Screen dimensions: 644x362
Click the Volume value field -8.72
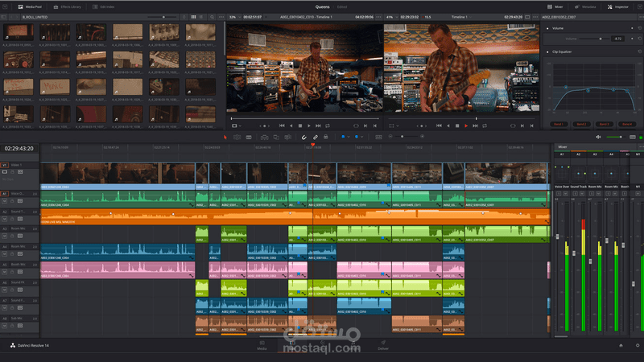(617, 39)
